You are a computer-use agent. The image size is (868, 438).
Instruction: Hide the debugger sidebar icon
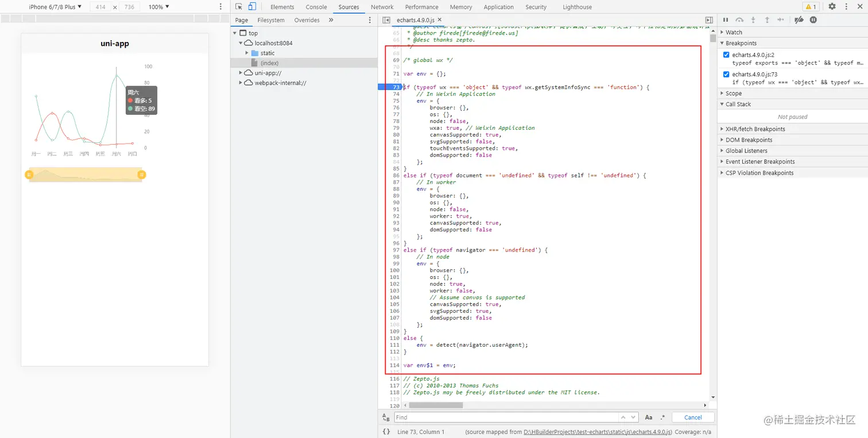point(709,20)
